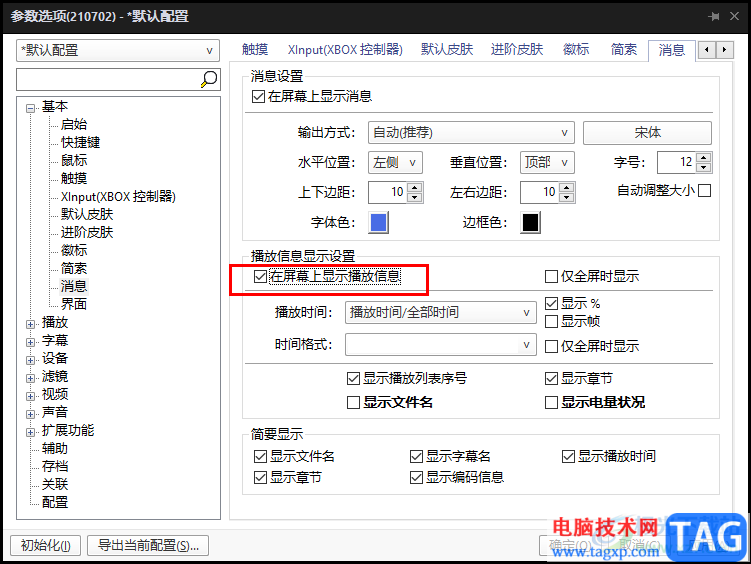
Task: Decrease the 字号 font size spinner
Action: click(703, 168)
